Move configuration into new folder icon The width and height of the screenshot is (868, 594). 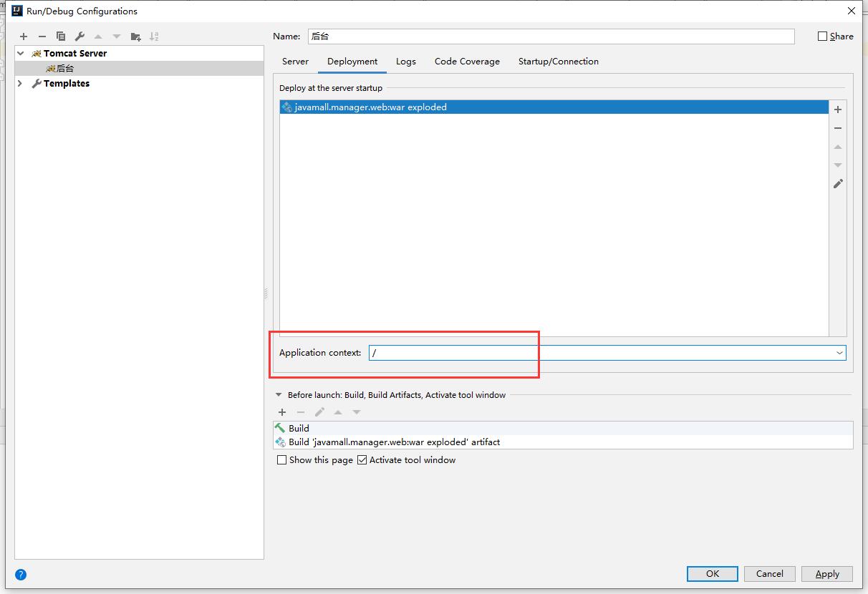(135, 36)
